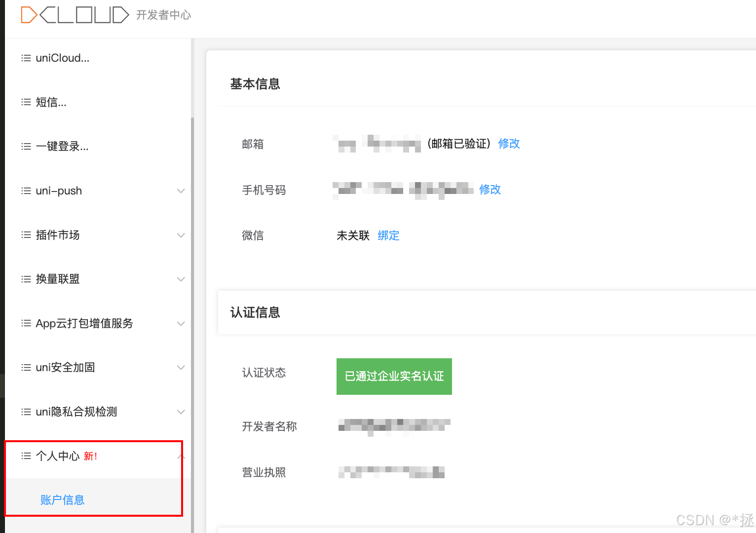
Task: Click list icon beside 换量联盟 item
Action: click(x=26, y=279)
